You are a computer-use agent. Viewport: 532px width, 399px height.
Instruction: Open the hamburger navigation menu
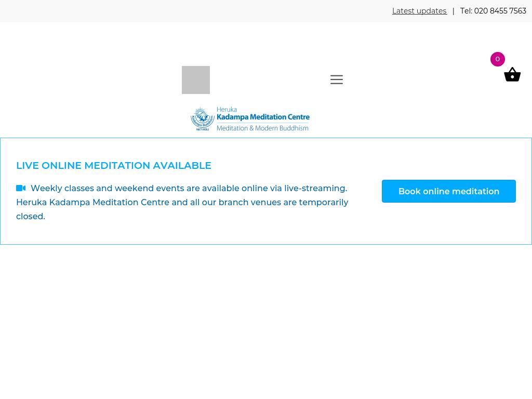coord(337,79)
